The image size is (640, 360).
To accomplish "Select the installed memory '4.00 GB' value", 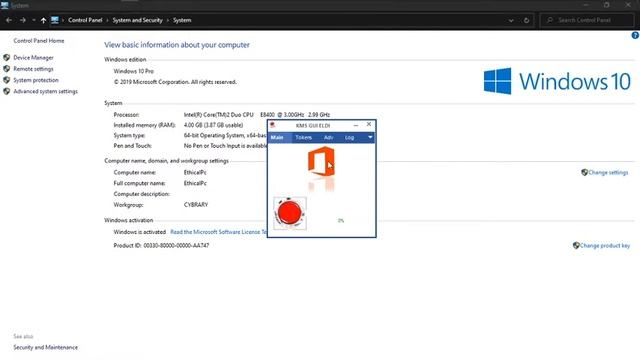I will coord(213,125).
